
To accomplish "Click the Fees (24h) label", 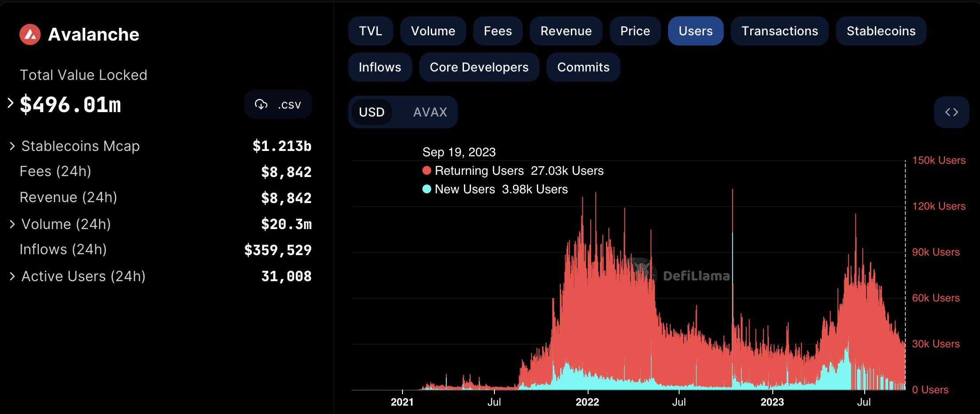I will coord(56,171).
